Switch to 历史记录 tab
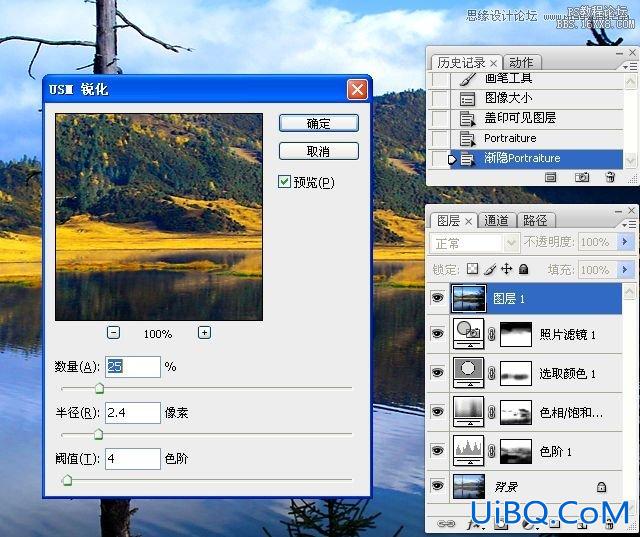Image resolution: width=640 pixels, height=537 pixels. pos(461,63)
